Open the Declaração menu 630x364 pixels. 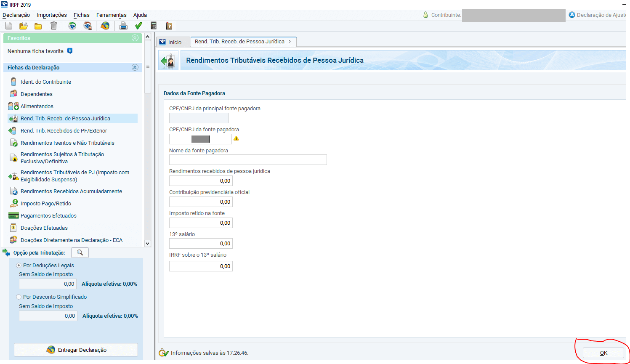16,15
